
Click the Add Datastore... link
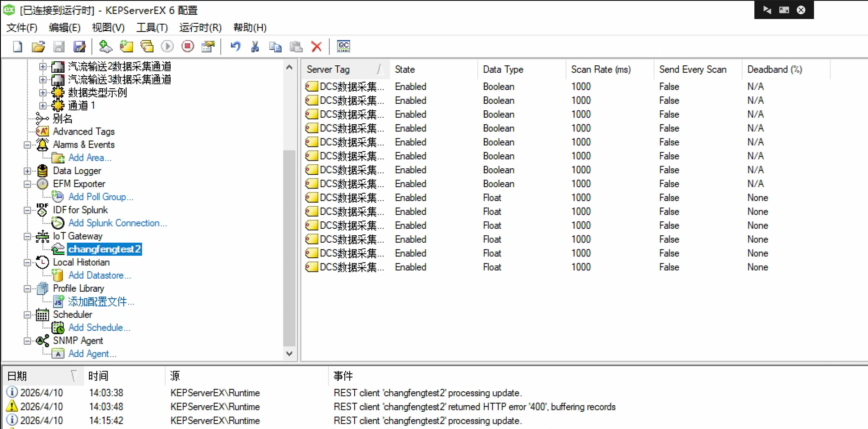(99, 275)
